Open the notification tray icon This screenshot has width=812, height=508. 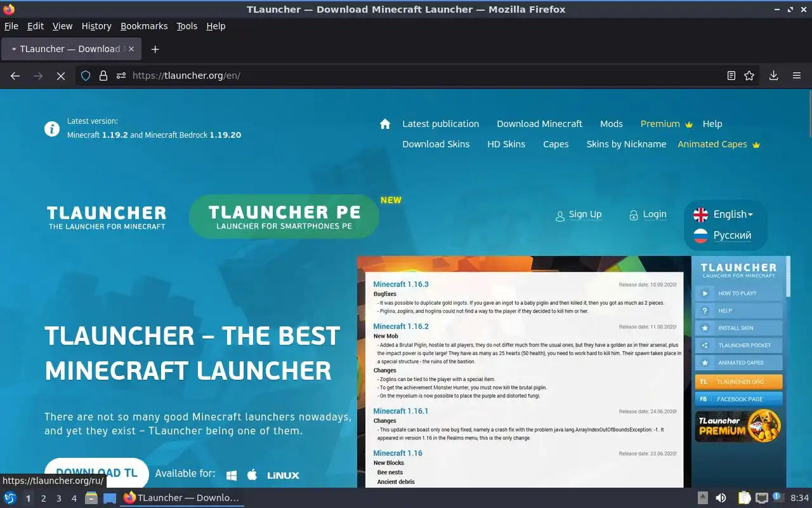(x=778, y=498)
